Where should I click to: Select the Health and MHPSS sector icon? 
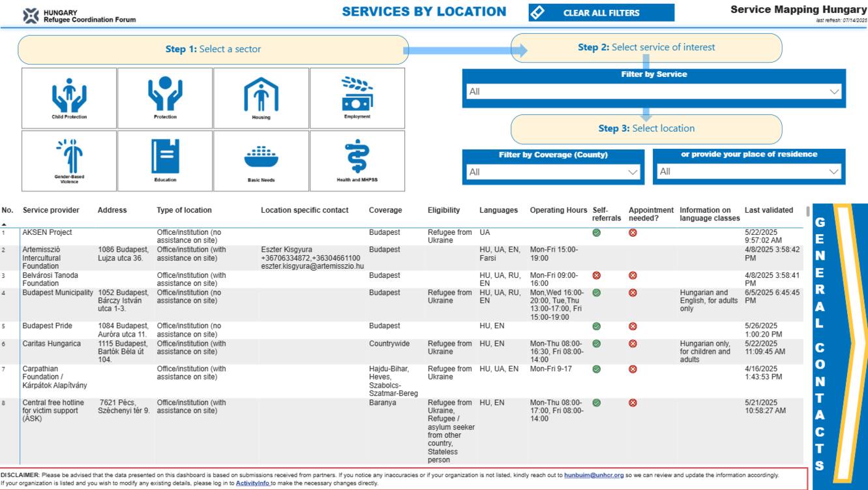(x=357, y=161)
